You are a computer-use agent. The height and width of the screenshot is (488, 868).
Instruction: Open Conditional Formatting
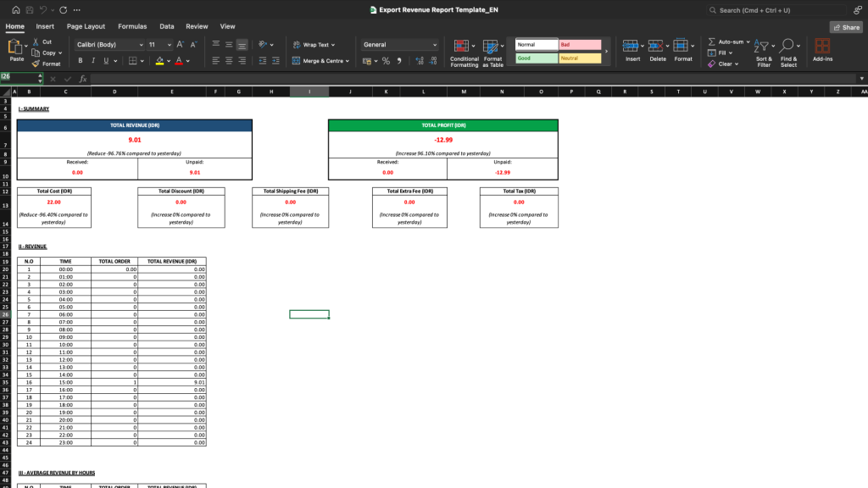pos(464,53)
